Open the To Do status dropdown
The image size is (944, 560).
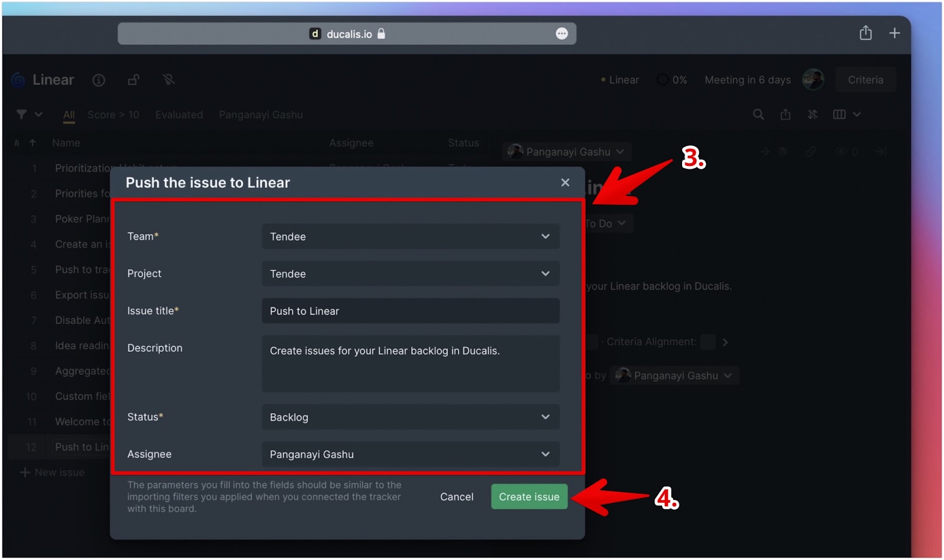[x=607, y=224]
